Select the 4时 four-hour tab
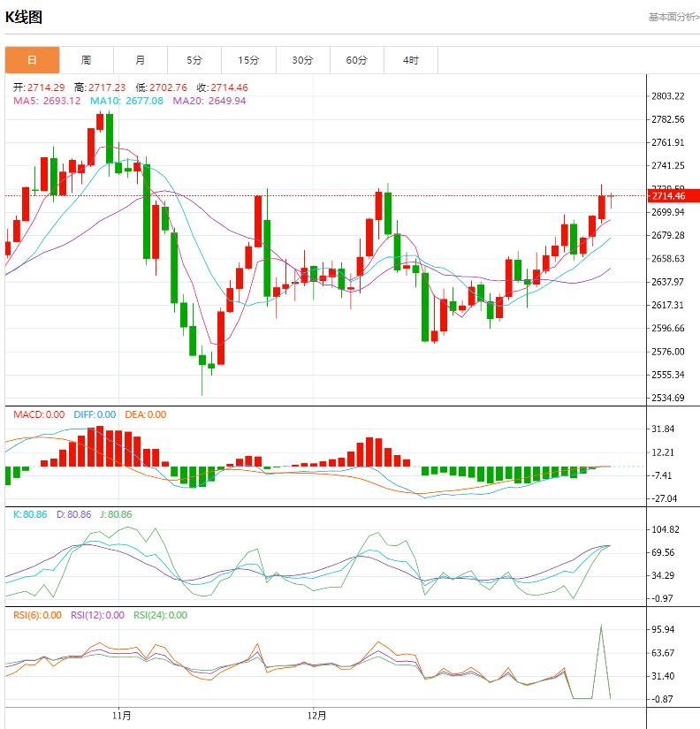700x729 pixels. point(411,60)
